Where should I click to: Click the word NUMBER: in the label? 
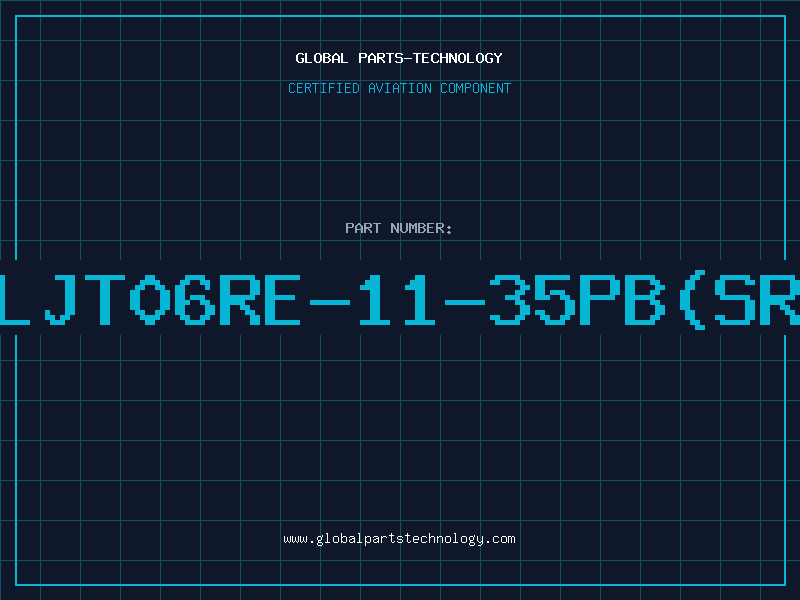[421, 228]
